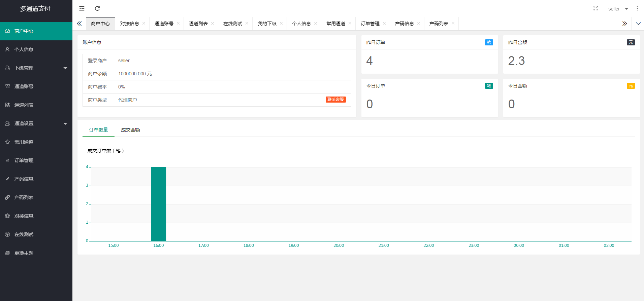Toggle fullscreen mode icon
Image resolution: width=644 pixels, height=301 pixels.
tap(595, 8)
